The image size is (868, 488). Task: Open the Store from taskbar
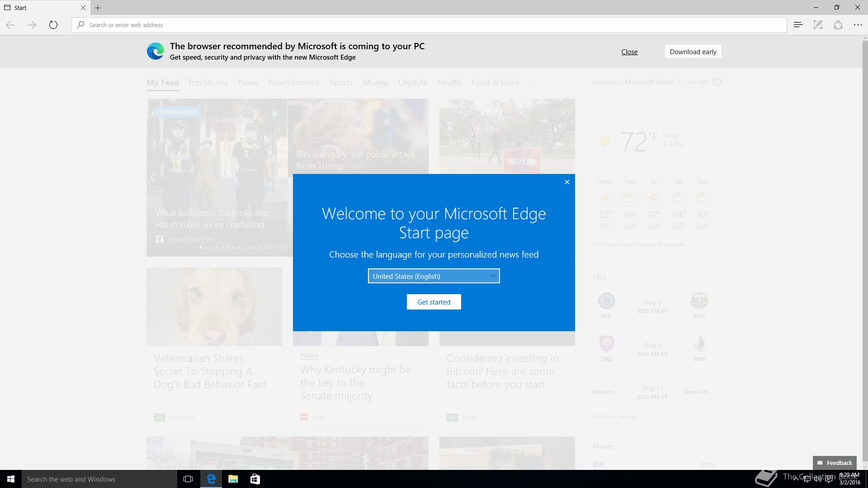tap(255, 479)
